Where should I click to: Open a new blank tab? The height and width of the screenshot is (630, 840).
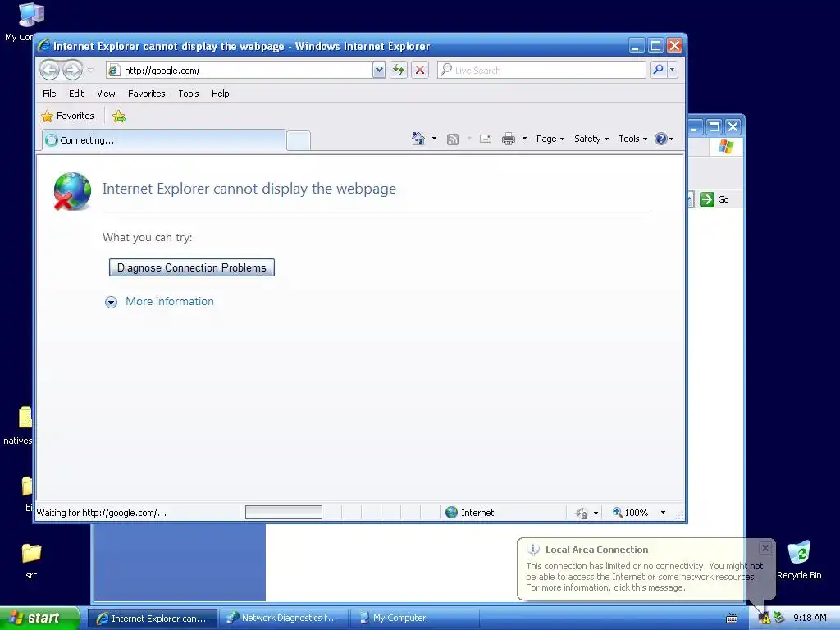[x=299, y=141]
